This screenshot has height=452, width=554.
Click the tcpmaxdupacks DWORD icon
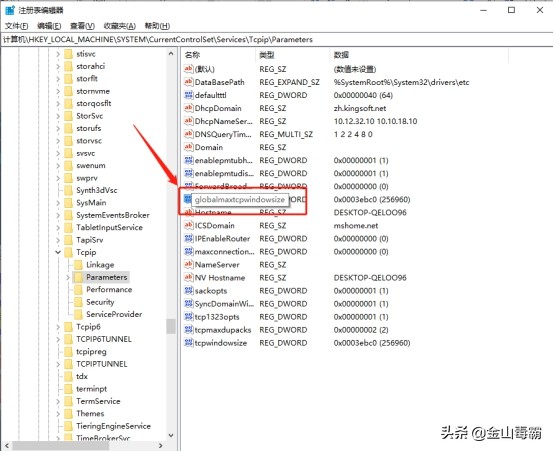point(189,330)
